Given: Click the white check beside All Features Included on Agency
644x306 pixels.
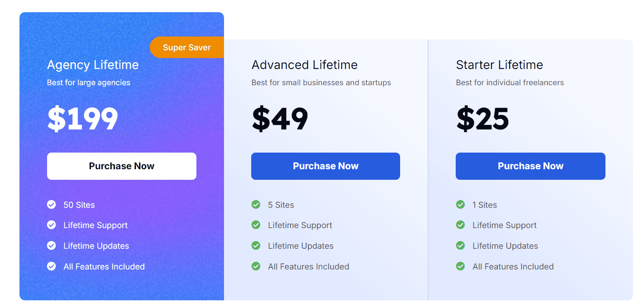Looking at the screenshot, I should coord(51,266).
